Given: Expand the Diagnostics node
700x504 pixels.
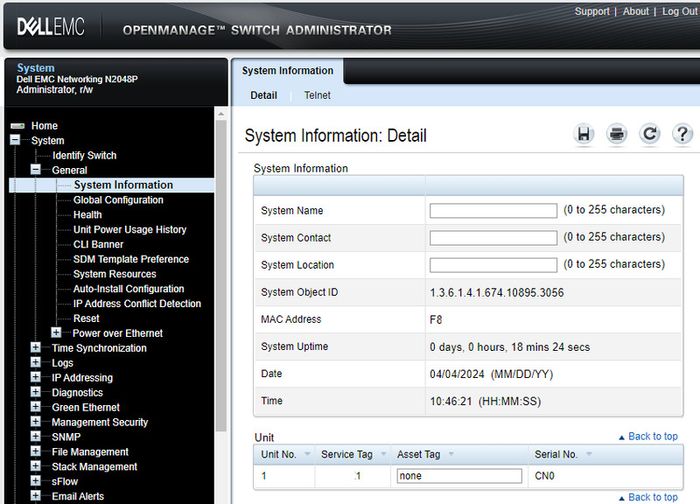Looking at the screenshot, I should tap(35, 392).
